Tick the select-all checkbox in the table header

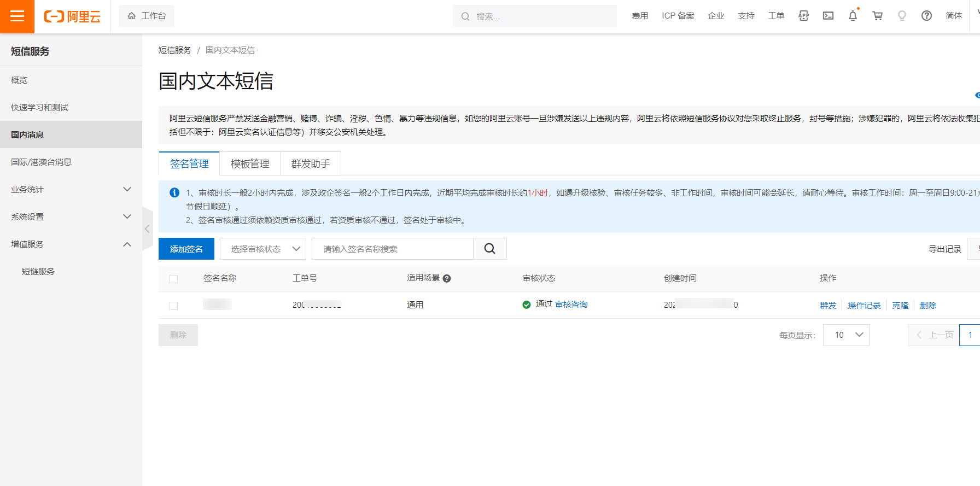(x=174, y=279)
